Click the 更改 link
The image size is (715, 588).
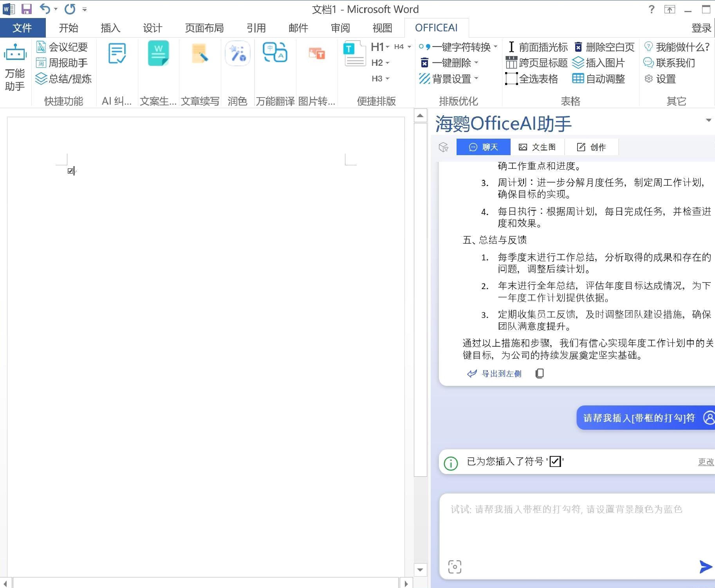tap(706, 462)
